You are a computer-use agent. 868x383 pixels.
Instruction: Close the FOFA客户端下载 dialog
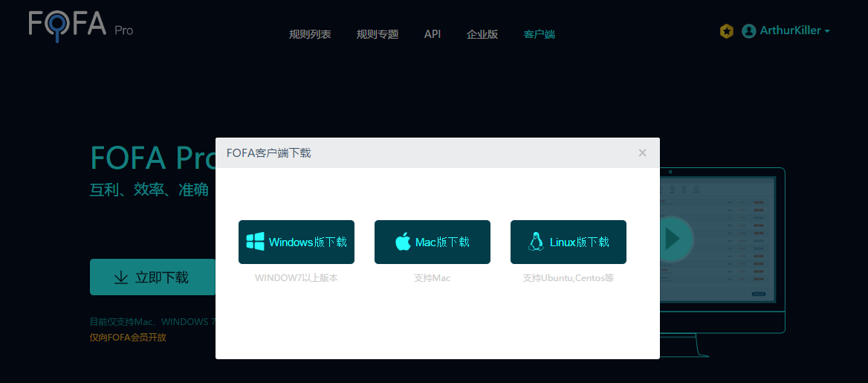click(642, 153)
